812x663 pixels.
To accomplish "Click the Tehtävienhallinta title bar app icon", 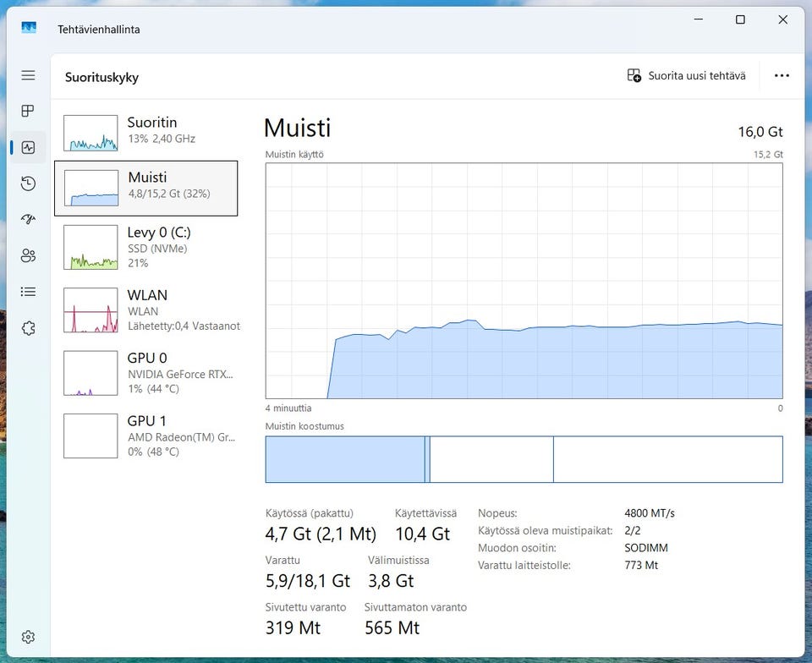I will point(29,29).
